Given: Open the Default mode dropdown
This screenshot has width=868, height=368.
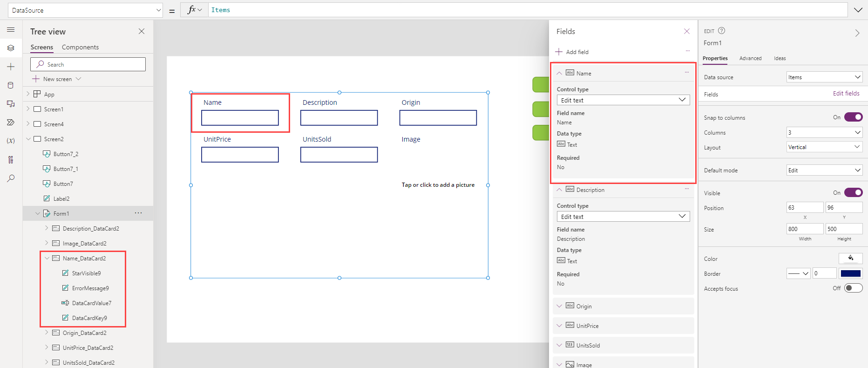Looking at the screenshot, I should click(824, 170).
